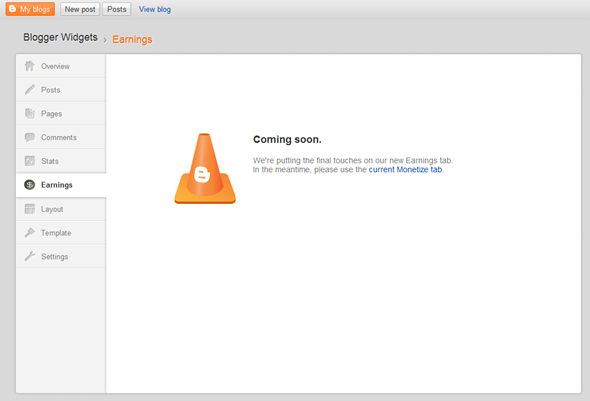The image size is (590, 401).
Task: Select the Earnings sidebar tab
Action: [61, 185]
